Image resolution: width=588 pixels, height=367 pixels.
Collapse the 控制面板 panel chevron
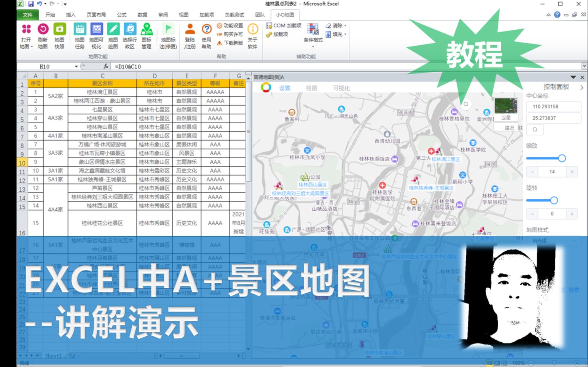tap(582, 87)
